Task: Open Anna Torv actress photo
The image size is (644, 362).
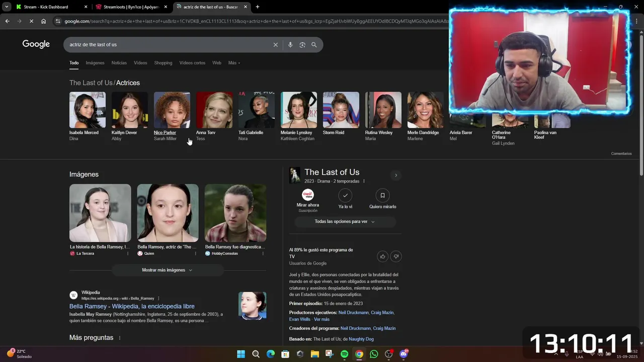Action: click(214, 110)
